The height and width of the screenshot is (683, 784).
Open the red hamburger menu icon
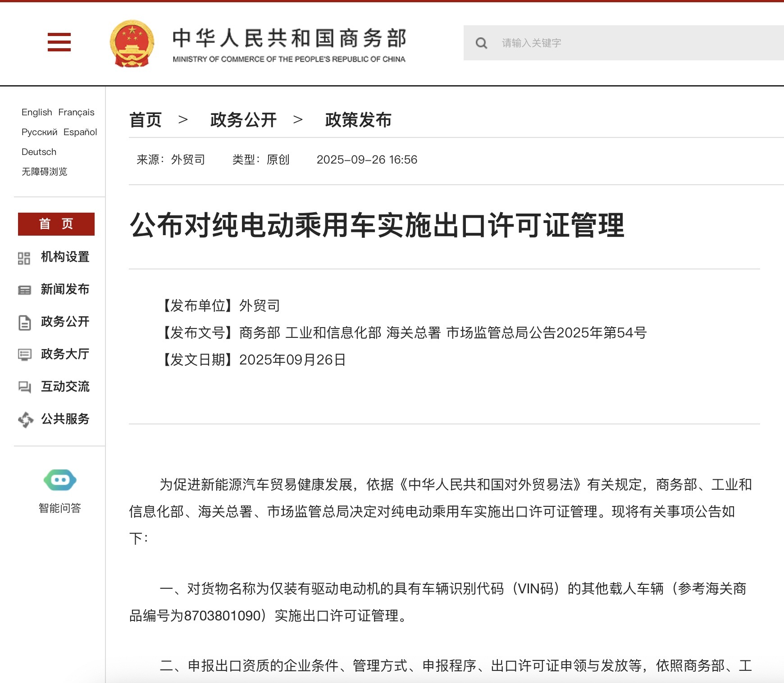point(59,42)
